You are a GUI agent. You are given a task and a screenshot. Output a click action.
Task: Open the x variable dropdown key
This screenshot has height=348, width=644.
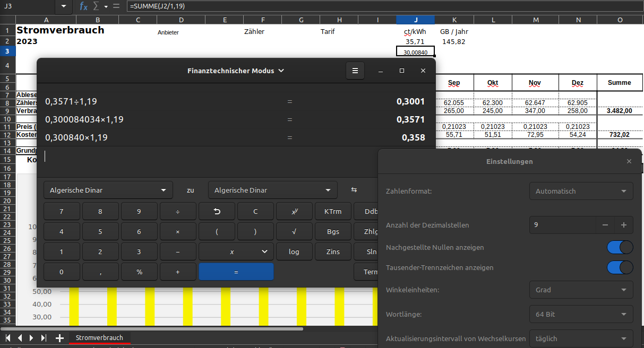click(236, 251)
